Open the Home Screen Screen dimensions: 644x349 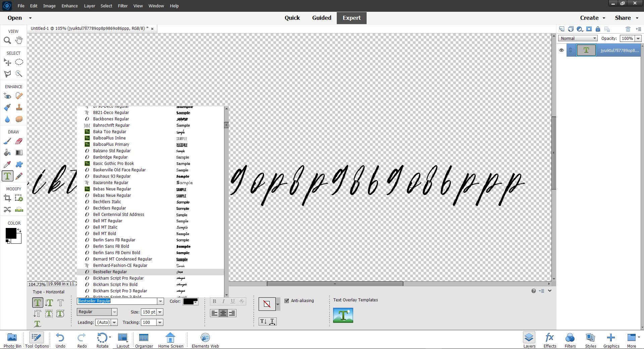click(x=170, y=340)
